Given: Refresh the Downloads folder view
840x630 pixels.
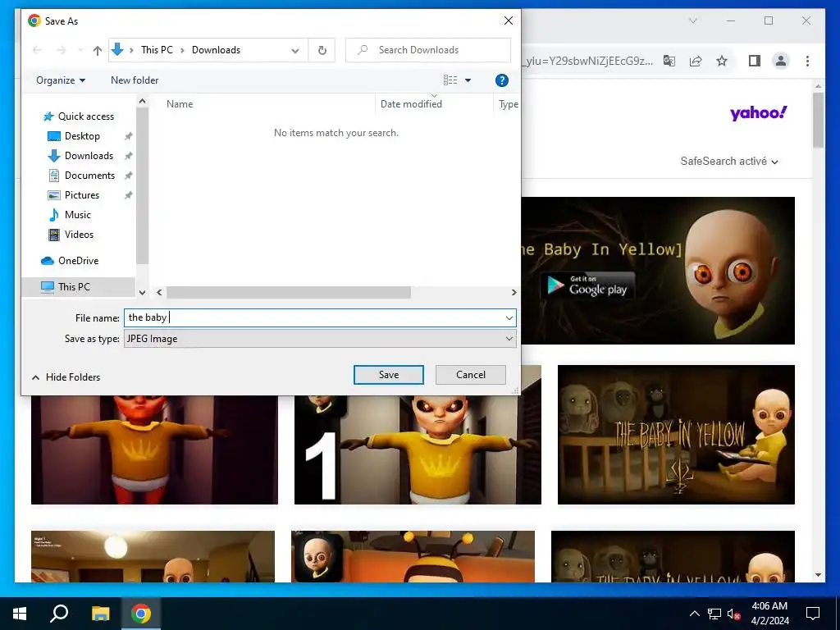Looking at the screenshot, I should 322,50.
